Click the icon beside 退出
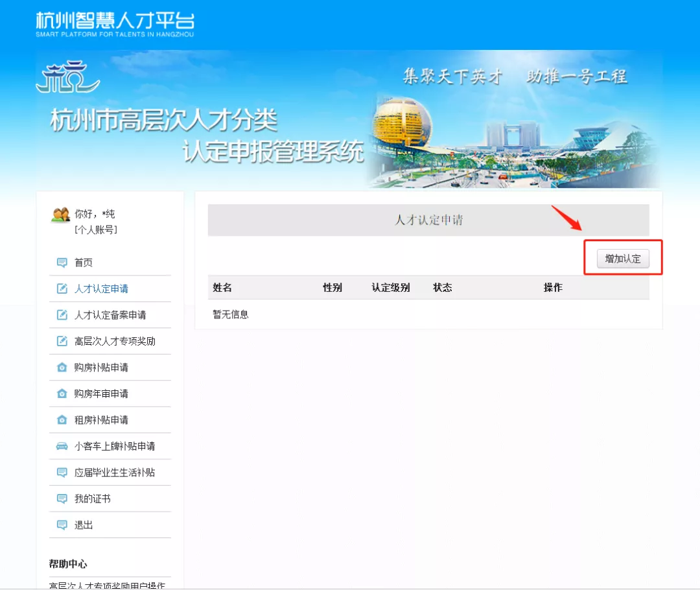 coord(62,525)
